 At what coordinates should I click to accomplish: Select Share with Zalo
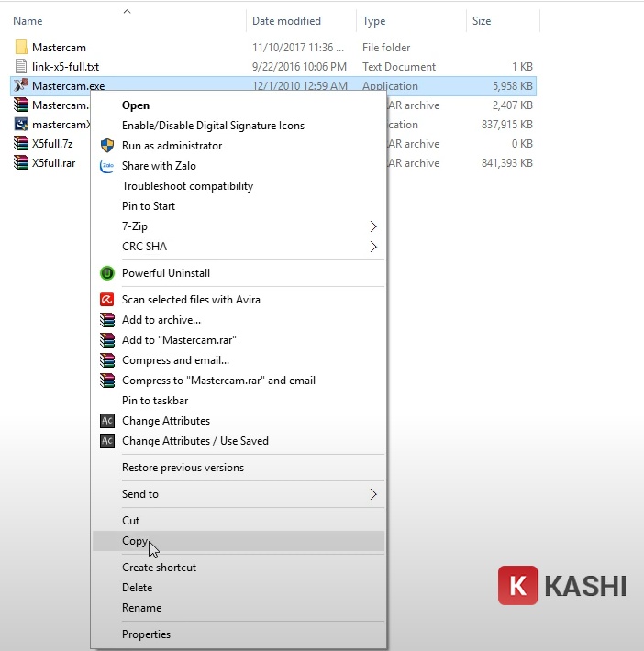159,166
